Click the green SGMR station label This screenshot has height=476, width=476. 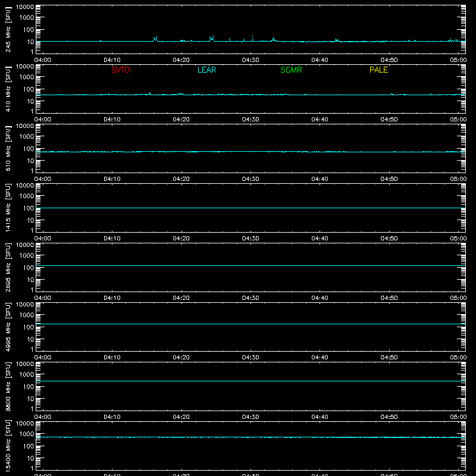coord(291,70)
